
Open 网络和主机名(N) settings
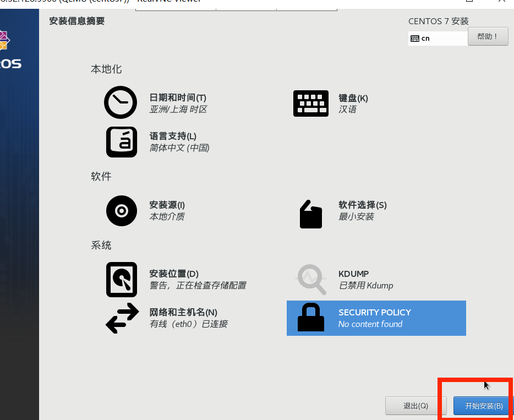point(183,312)
